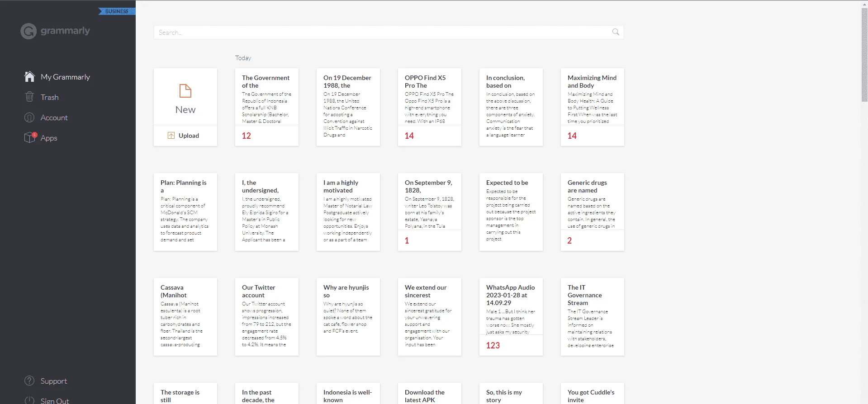This screenshot has height=404, width=868.
Task: Open 'The Government of the' document
Action: [267, 107]
